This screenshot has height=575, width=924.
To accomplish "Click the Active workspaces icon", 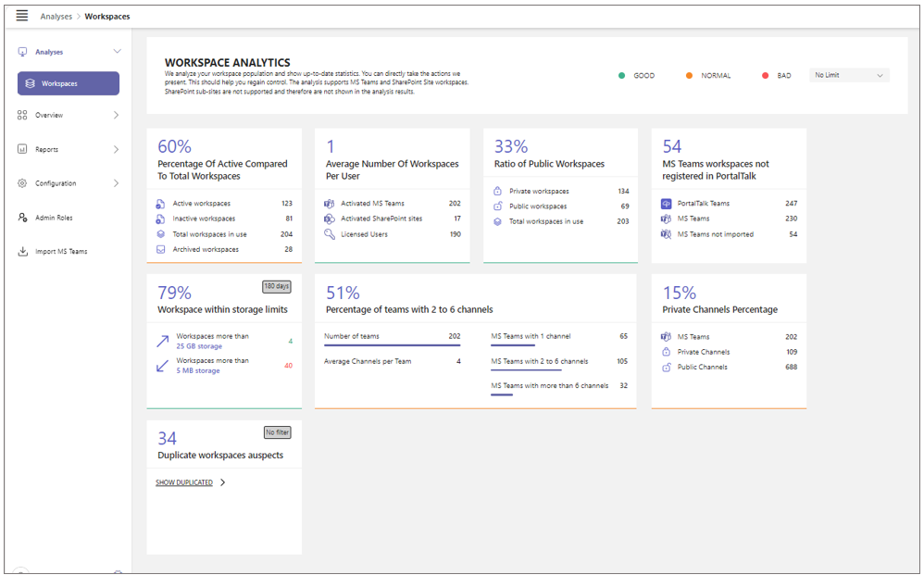I will coord(160,204).
